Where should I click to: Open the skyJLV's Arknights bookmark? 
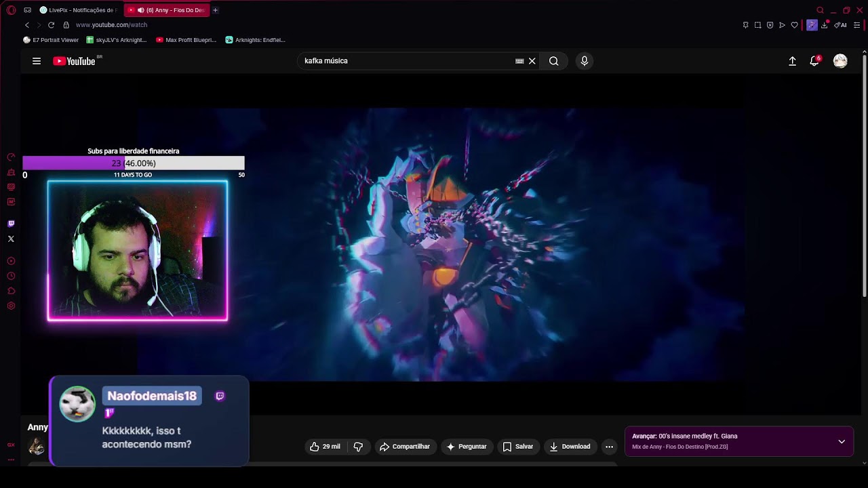116,40
